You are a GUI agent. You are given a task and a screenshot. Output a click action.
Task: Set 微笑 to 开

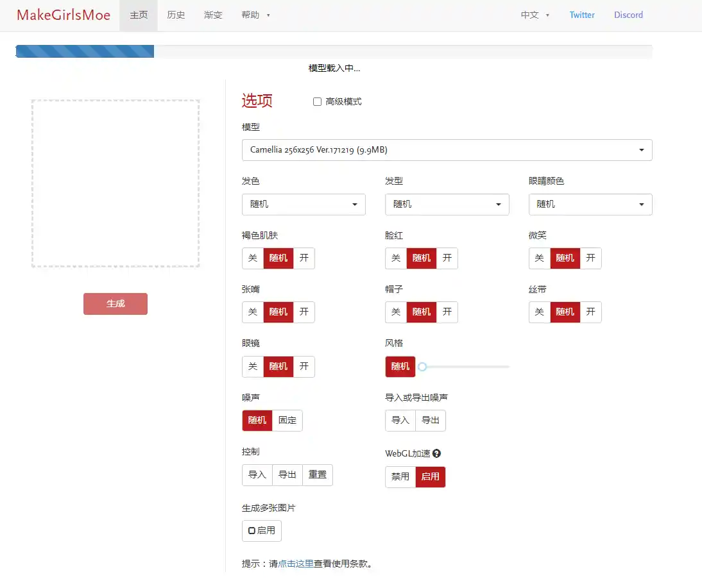pos(590,258)
